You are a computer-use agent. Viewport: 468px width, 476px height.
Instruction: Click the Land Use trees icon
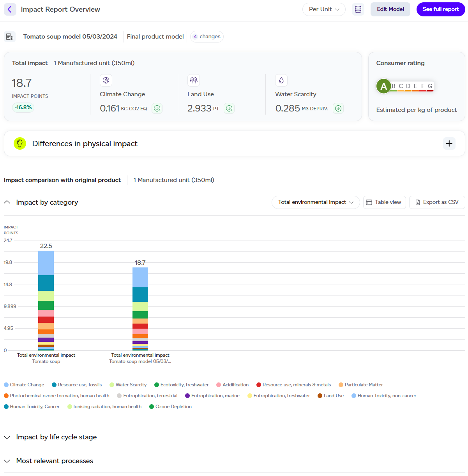[194, 80]
